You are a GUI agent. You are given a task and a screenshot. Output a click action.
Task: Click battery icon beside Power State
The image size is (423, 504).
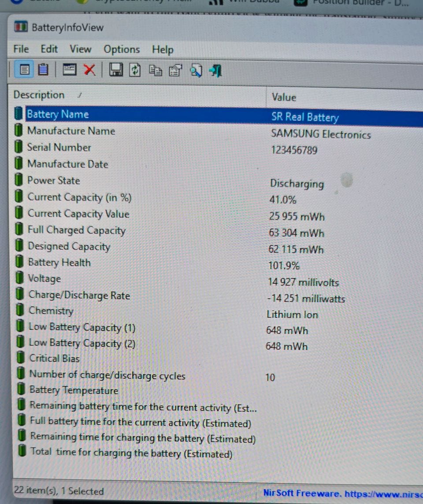point(19,180)
